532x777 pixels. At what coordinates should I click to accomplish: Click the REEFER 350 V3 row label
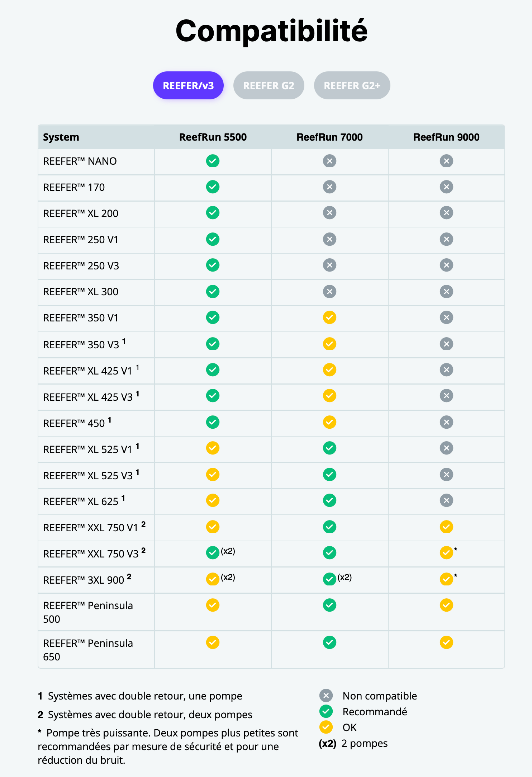coord(84,344)
